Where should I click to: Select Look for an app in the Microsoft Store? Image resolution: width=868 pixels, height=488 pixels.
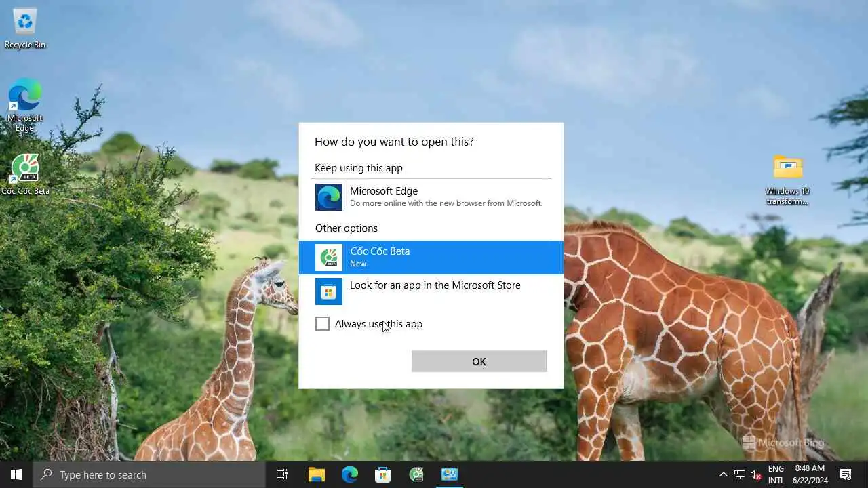431,291
